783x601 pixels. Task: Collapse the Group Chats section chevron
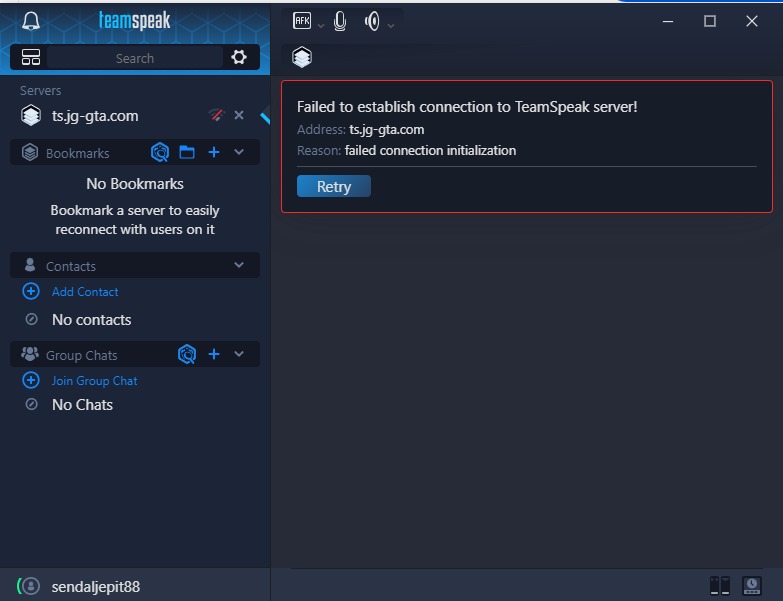click(x=239, y=354)
